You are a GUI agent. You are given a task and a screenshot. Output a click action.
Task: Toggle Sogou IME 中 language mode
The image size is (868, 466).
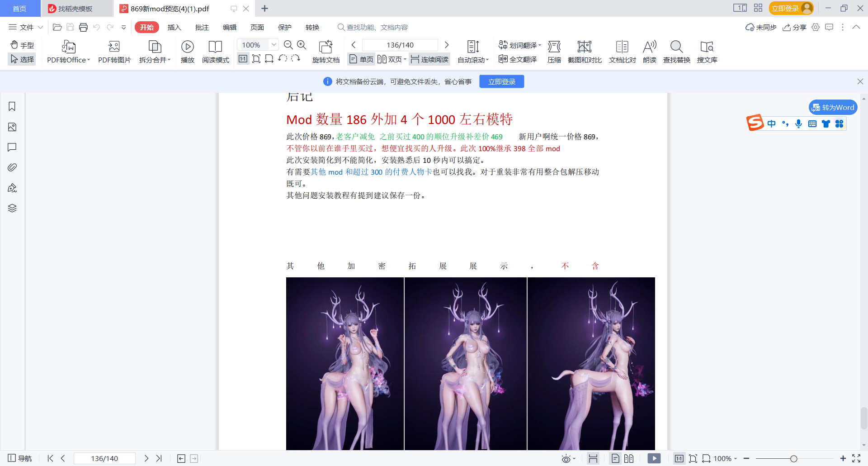tap(772, 124)
